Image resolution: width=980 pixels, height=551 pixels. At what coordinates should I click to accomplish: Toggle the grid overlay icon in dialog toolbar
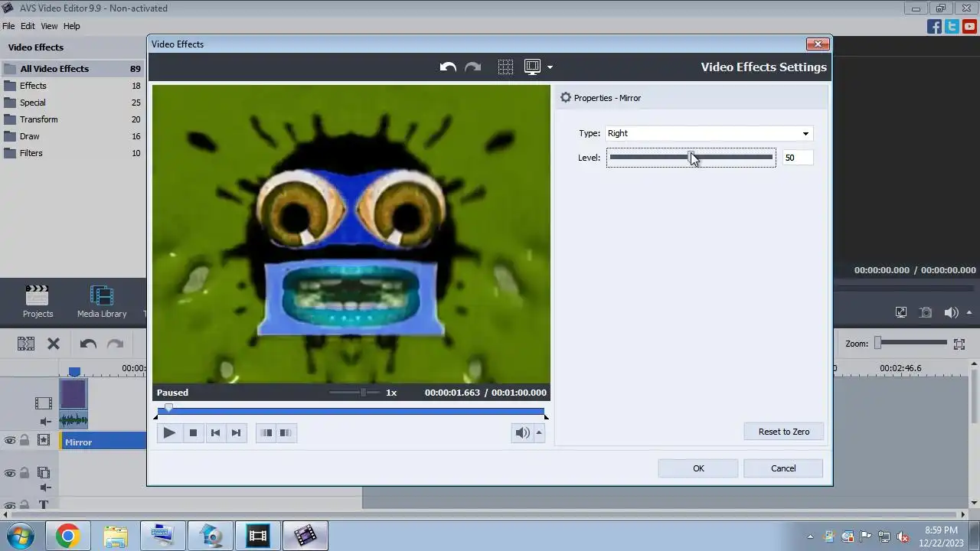505,67
